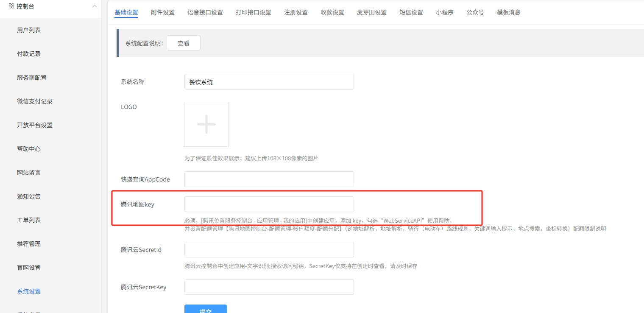Open the 小程序 tab
The image size is (644, 313).
coord(445,12)
